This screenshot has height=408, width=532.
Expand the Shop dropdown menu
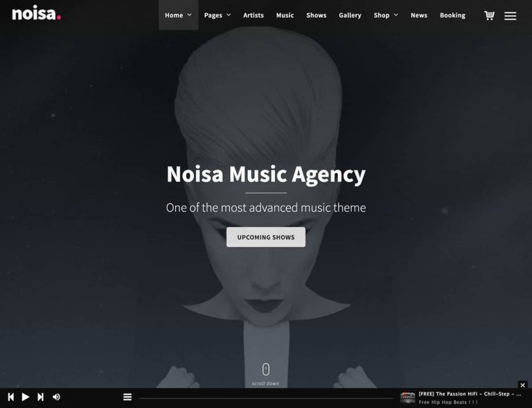click(386, 15)
